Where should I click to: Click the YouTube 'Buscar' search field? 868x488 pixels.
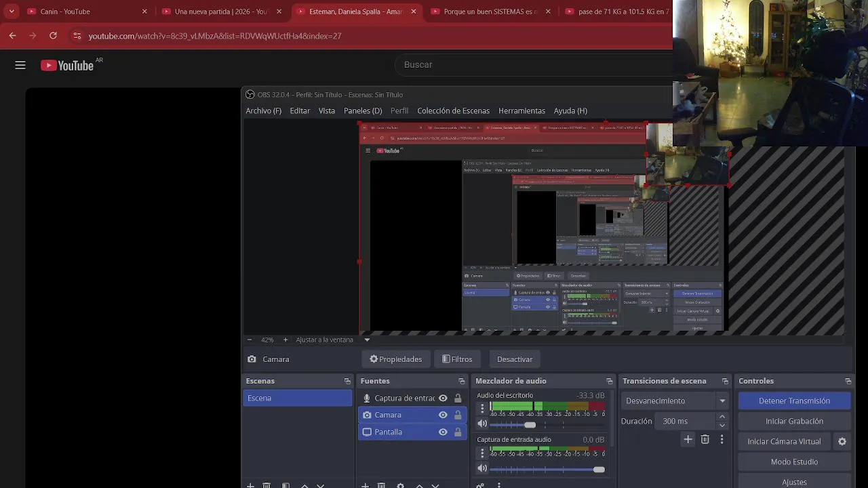[x=532, y=64]
